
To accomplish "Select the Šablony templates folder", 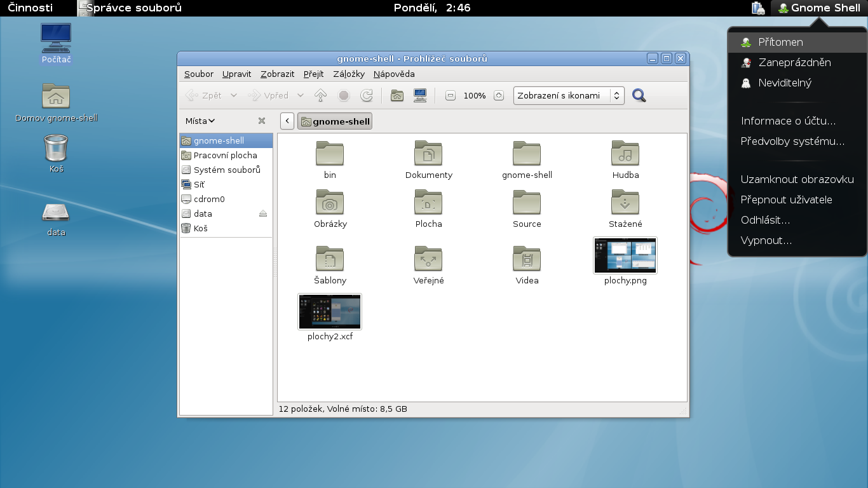I will pyautogui.click(x=330, y=259).
